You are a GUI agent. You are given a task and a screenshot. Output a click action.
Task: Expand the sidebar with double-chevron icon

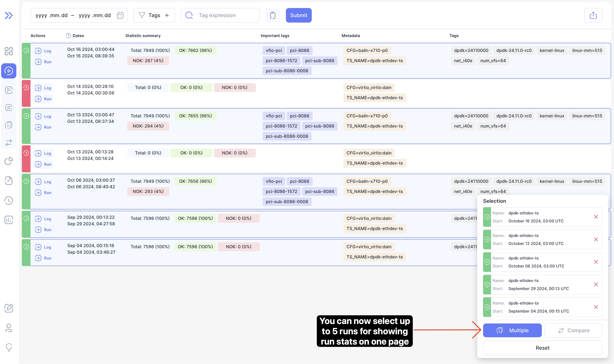click(9, 15)
